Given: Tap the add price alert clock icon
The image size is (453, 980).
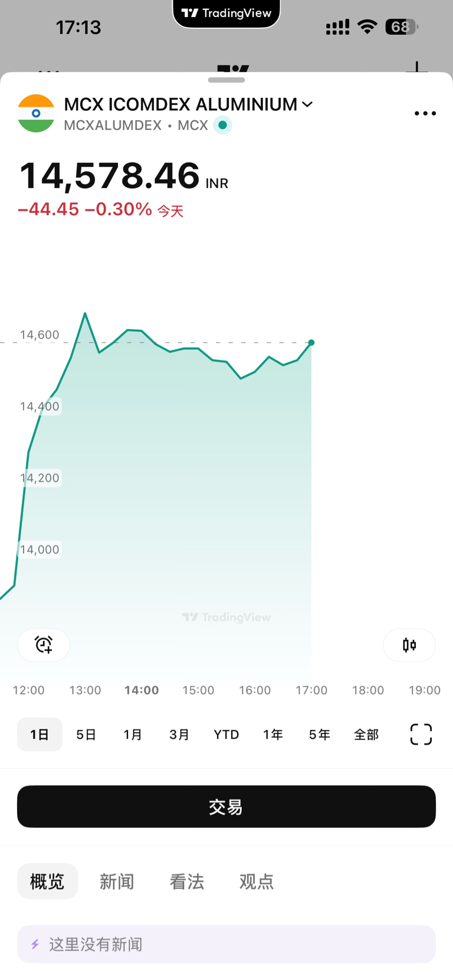Looking at the screenshot, I should click(44, 644).
